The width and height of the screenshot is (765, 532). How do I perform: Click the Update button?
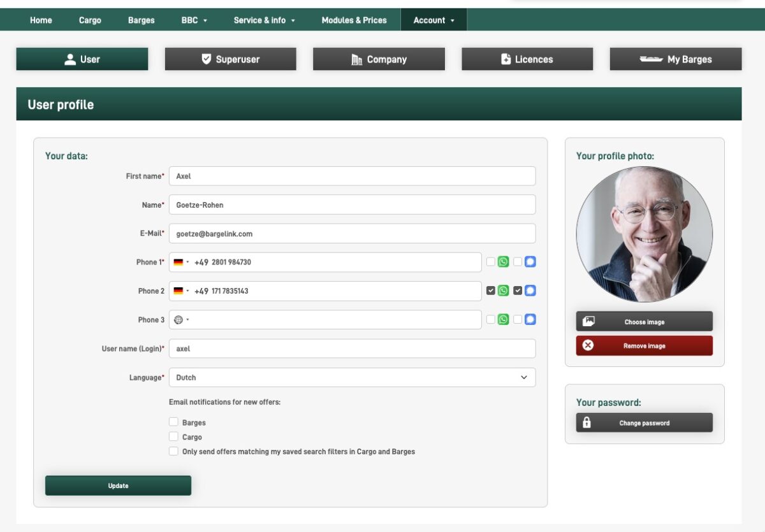coord(118,485)
